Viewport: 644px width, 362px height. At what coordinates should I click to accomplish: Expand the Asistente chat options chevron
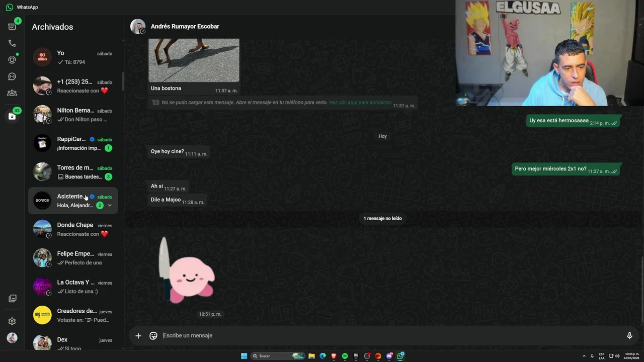point(110,205)
